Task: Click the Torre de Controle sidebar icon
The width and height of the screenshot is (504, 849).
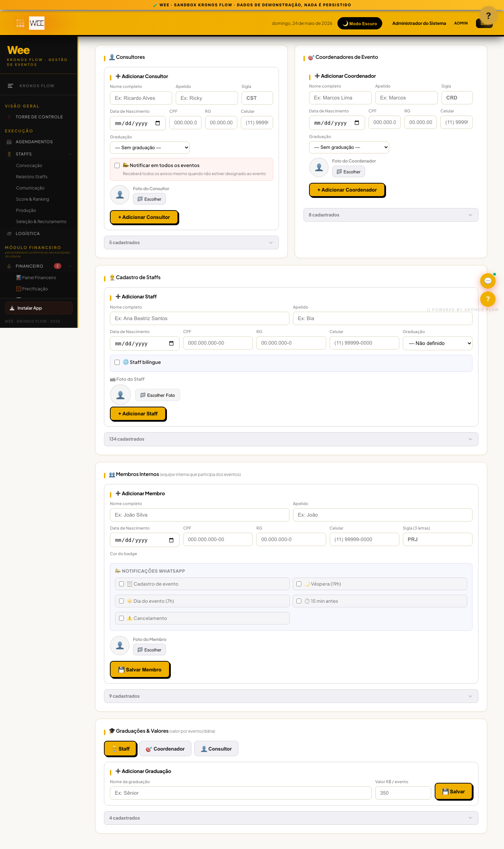Action: click(x=9, y=117)
